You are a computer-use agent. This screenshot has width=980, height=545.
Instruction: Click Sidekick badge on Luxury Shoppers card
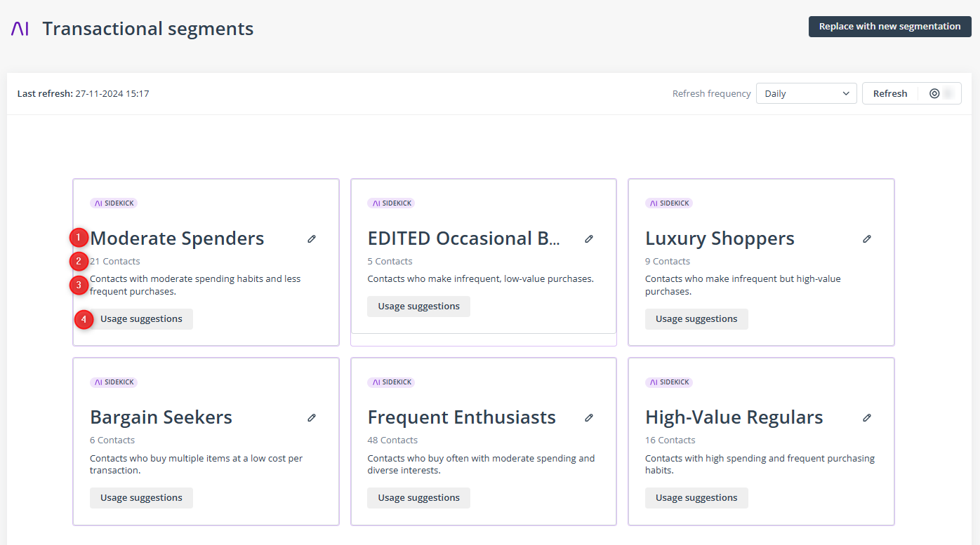[x=669, y=203]
